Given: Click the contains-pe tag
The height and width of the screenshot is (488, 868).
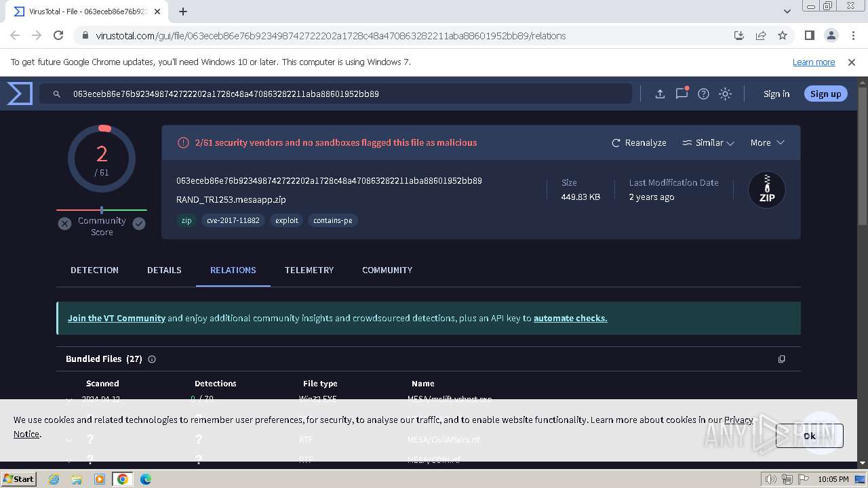Looking at the screenshot, I should [333, 220].
